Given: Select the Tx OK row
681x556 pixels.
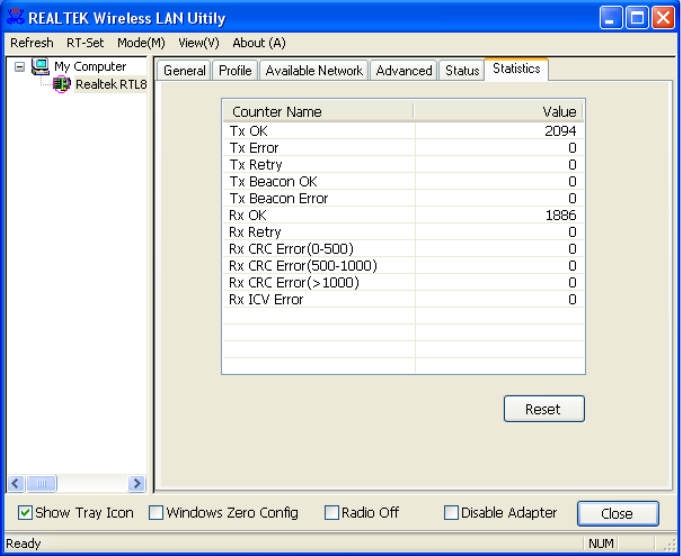Looking at the screenshot, I should (403, 131).
